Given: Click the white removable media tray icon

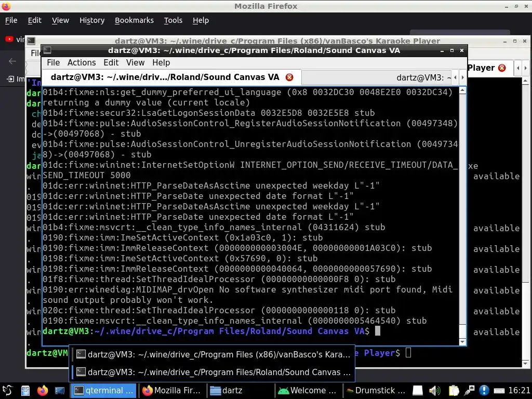Looking at the screenshot, I should [417, 391].
